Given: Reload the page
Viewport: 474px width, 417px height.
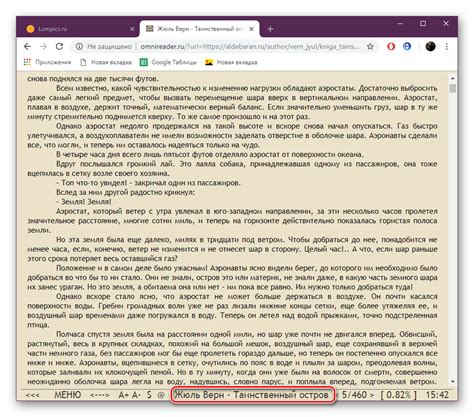Looking at the screenshot, I should [59, 46].
